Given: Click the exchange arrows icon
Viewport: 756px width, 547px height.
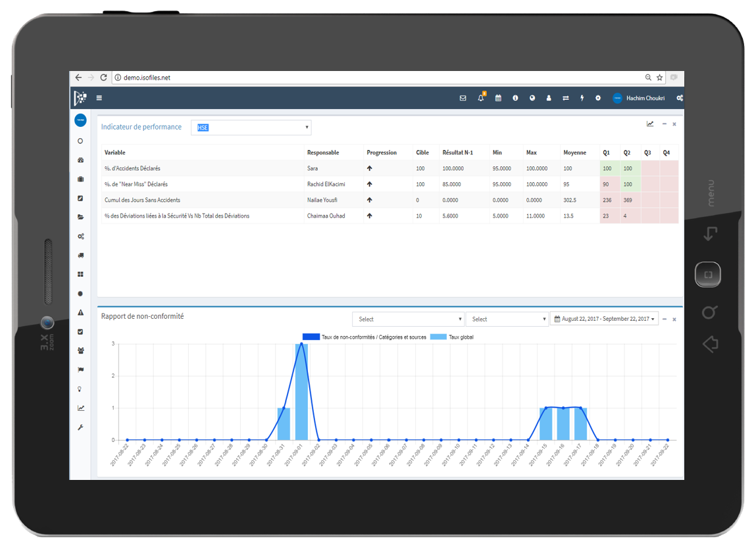Looking at the screenshot, I should click(566, 98).
